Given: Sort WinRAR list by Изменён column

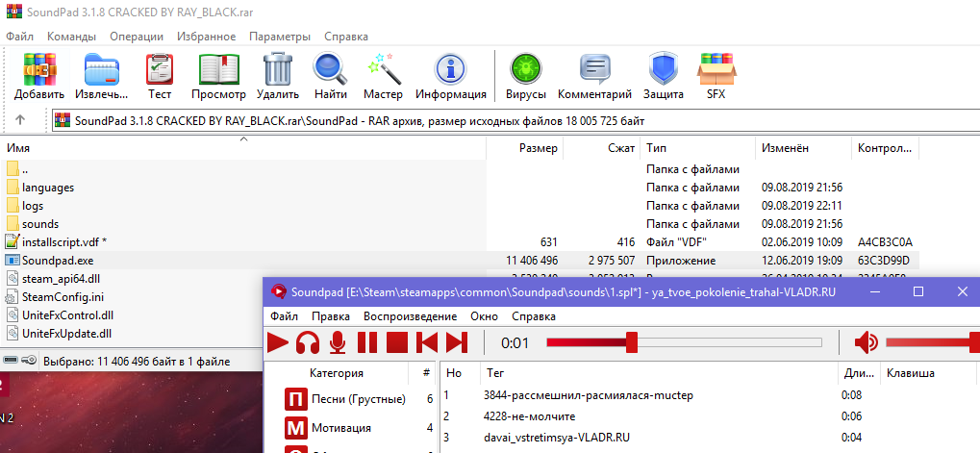Looking at the screenshot, I should tap(804, 148).
